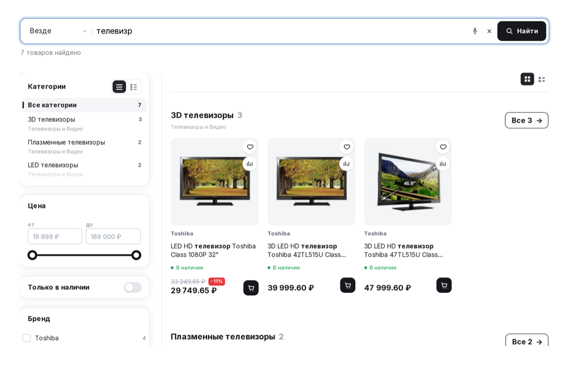Open 3D LED HD телевизор Toshiba 42TL515U title
The height and width of the screenshot is (366, 588).
click(x=307, y=250)
